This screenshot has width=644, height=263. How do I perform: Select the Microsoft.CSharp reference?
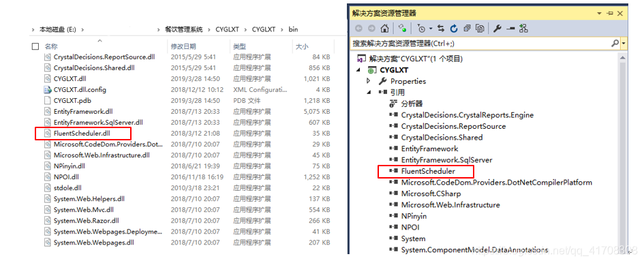[431, 194]
